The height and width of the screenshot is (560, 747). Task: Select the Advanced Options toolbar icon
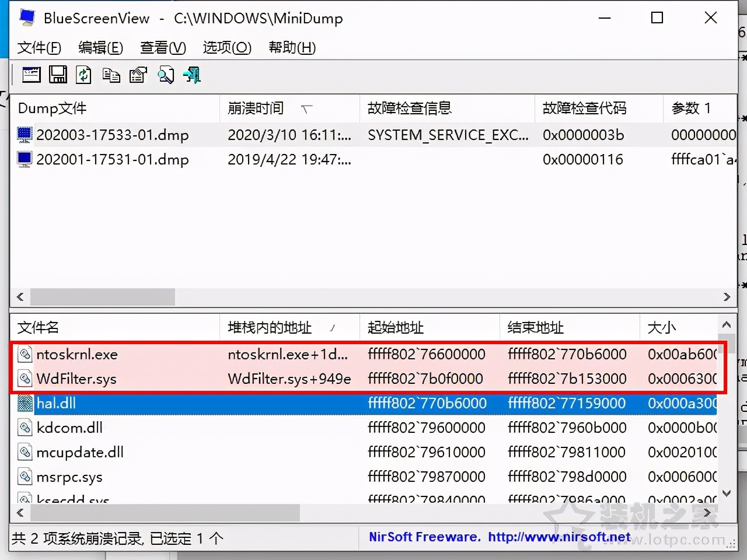click(30, 75)
